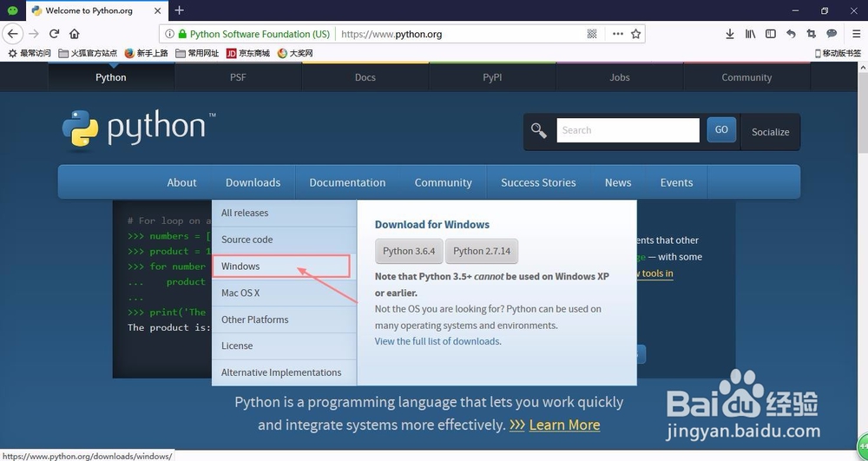Open the Socialize dropdown

pyautogui.click(x=770, y=132)
